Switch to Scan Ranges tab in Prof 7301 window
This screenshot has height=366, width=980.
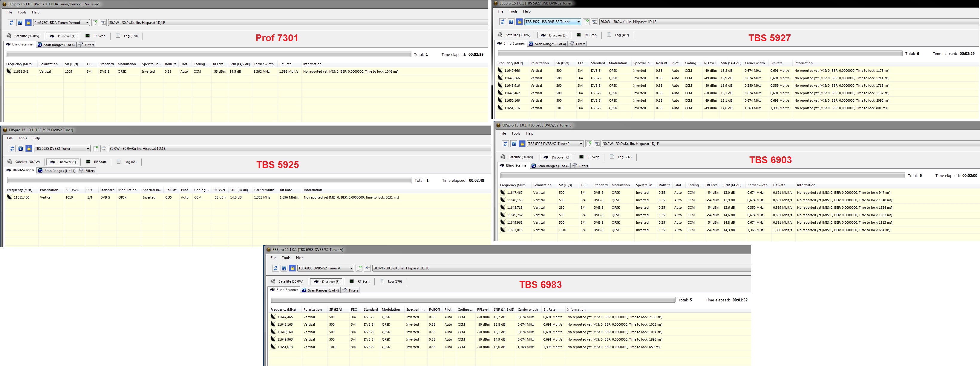pos(56,45)
